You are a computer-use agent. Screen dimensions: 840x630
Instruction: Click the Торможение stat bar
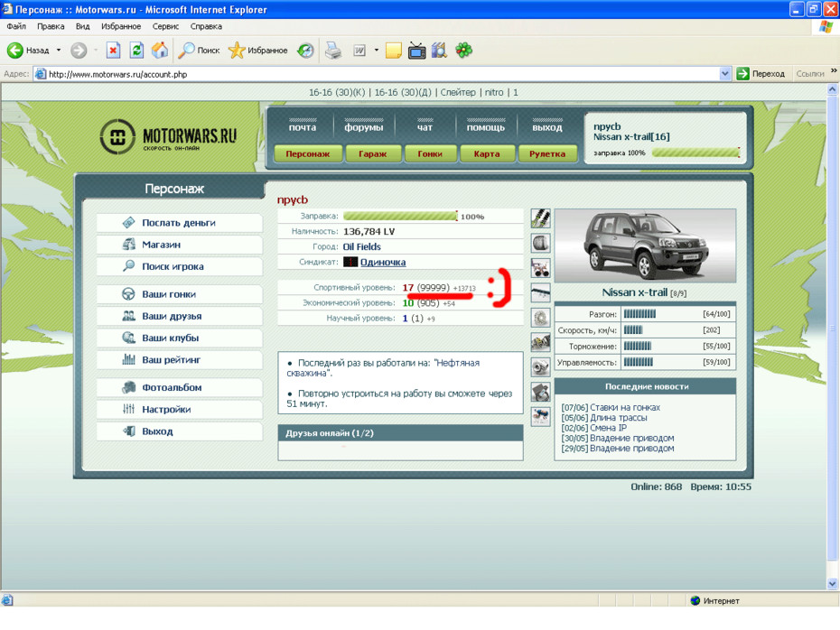638,347
